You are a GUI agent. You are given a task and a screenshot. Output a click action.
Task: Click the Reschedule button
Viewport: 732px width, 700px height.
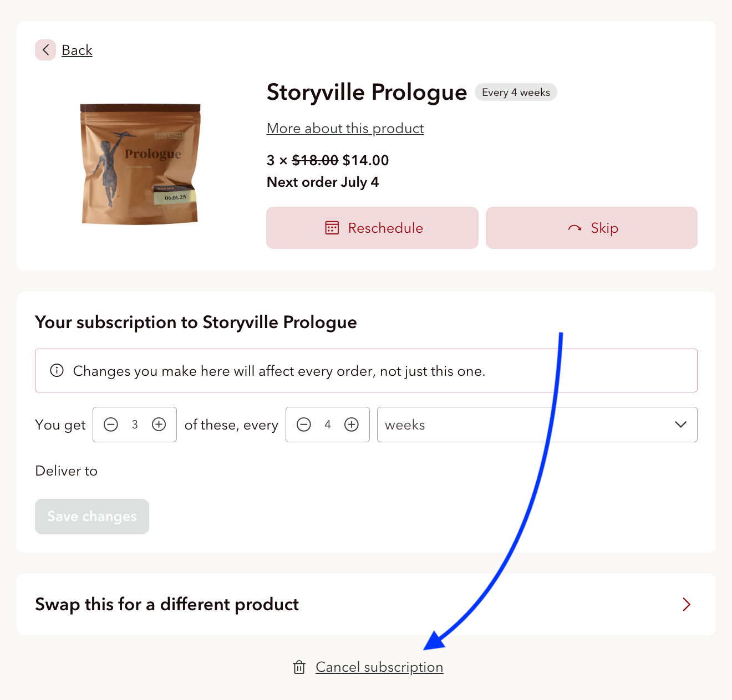tap(372, 228)
